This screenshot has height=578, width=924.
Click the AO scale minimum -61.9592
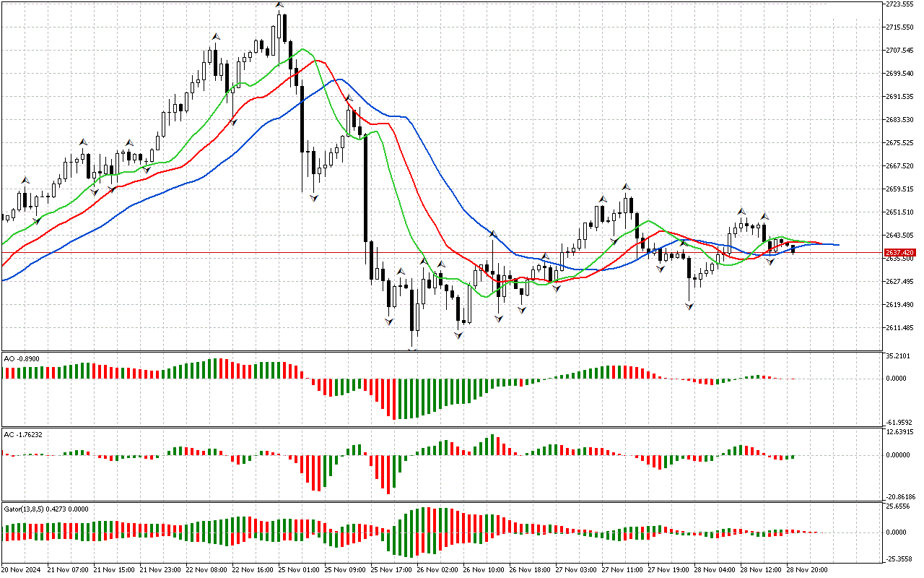(899, 422)
